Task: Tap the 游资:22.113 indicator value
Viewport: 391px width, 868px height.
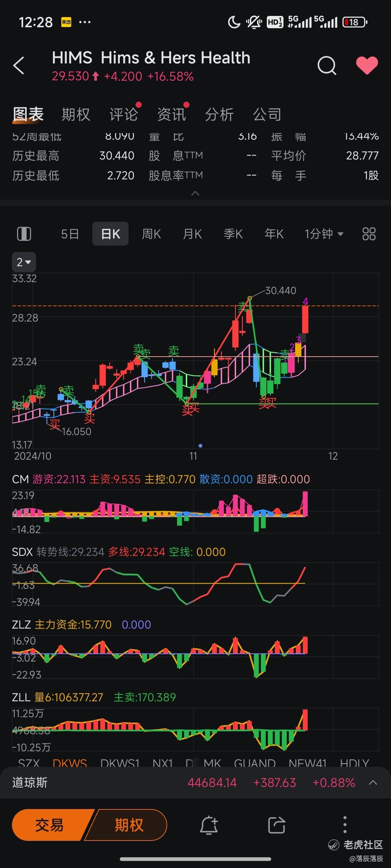Action: pos(59,479)
